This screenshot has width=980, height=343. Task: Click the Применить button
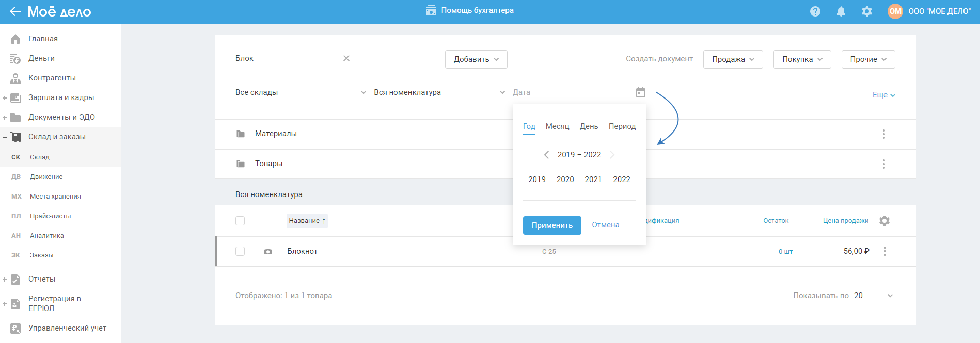pyautogui.click(x=552, y=225)
